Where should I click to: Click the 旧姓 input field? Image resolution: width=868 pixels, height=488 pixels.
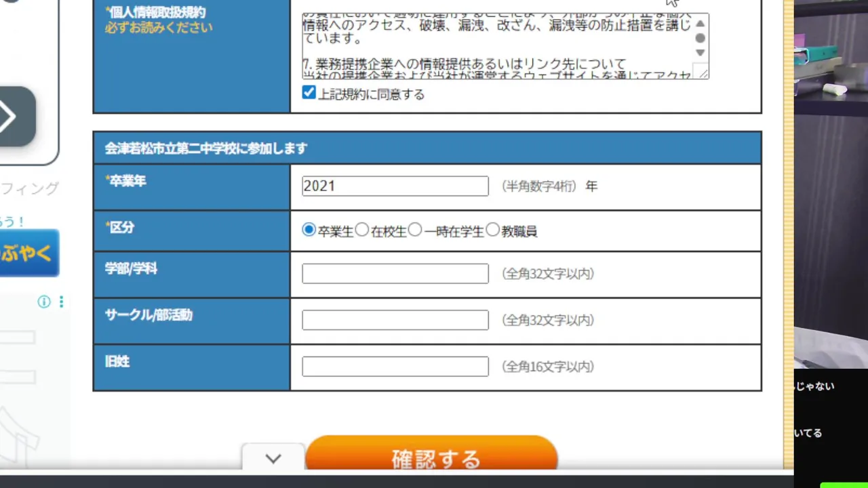(x=395, y=366)
